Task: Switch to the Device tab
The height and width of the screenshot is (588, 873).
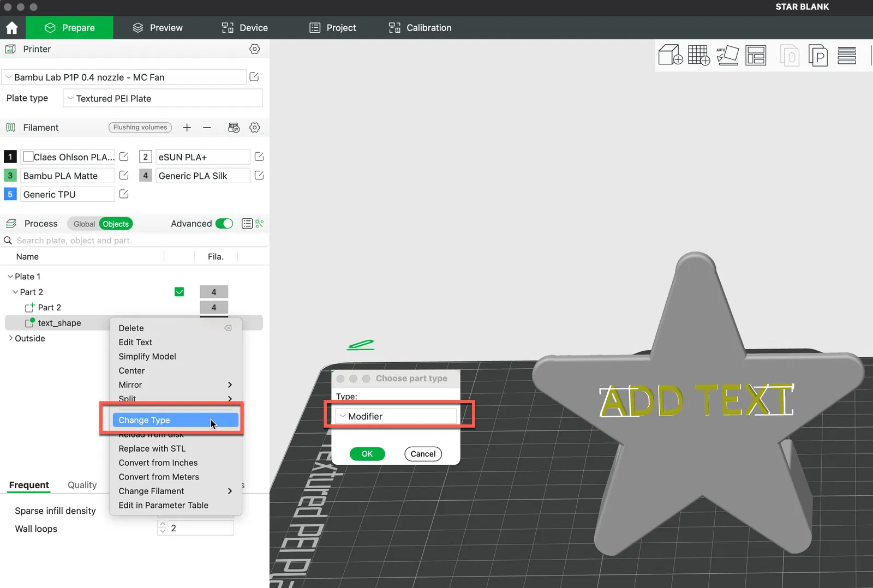Action: tap(244, 28)
